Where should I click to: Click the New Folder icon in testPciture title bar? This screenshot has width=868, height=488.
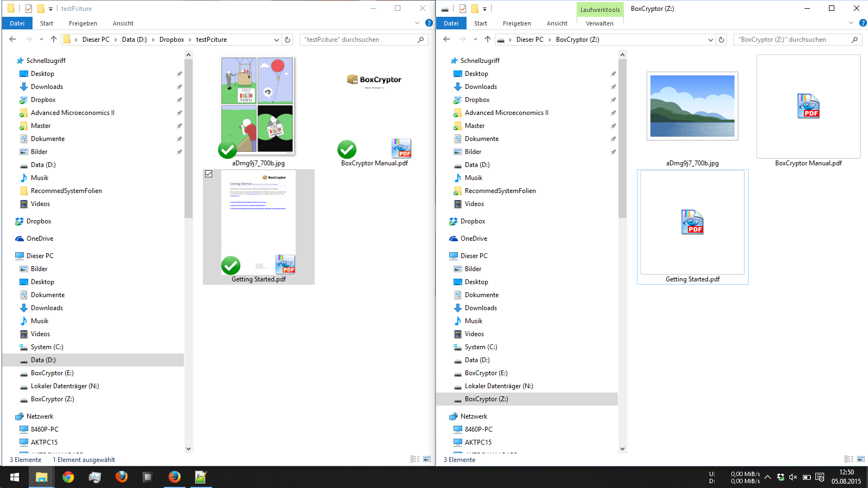coord(41,9)
